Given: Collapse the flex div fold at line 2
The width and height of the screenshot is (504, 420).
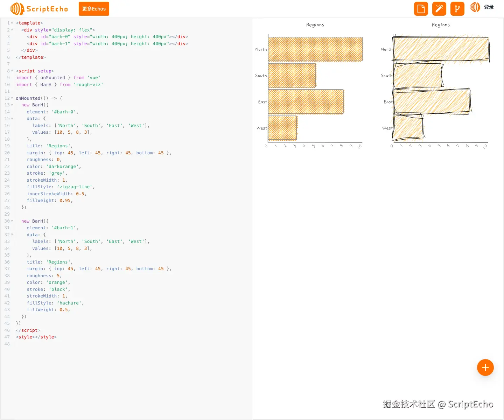Looking at the screenshot, I should (12, 30).
